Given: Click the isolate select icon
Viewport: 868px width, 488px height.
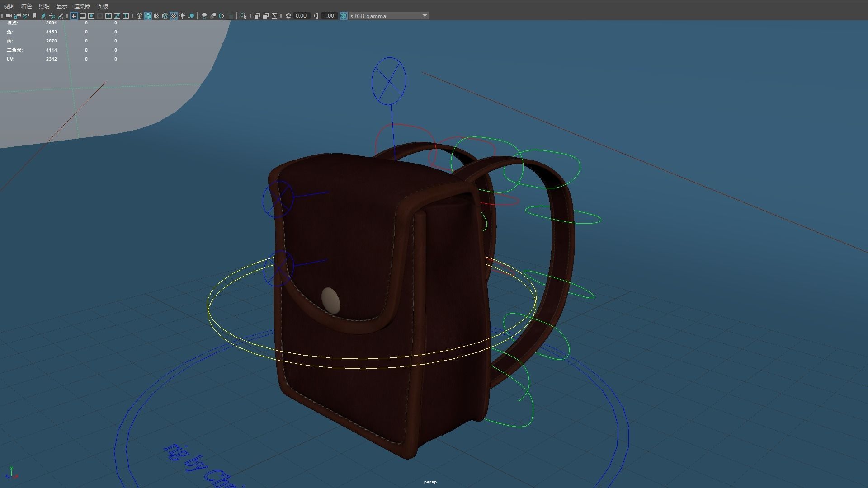Looking at the screenshot, I should coord(244,16).
